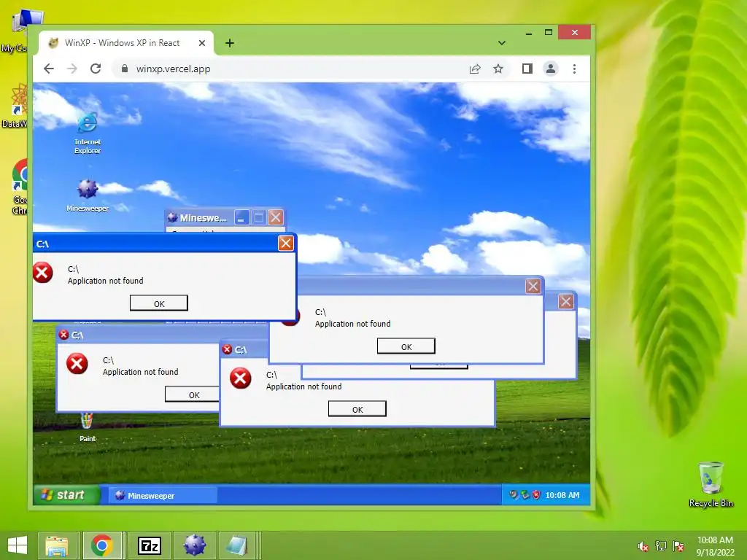Click OK in the top-left C:\ error dialog
Screen dimensions: 747x560
(158, 303)
